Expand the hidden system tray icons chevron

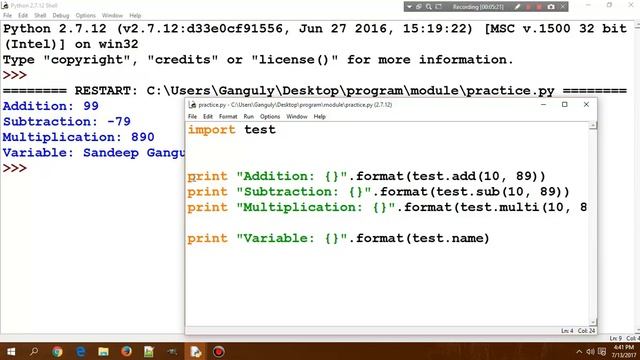(579, 351)
